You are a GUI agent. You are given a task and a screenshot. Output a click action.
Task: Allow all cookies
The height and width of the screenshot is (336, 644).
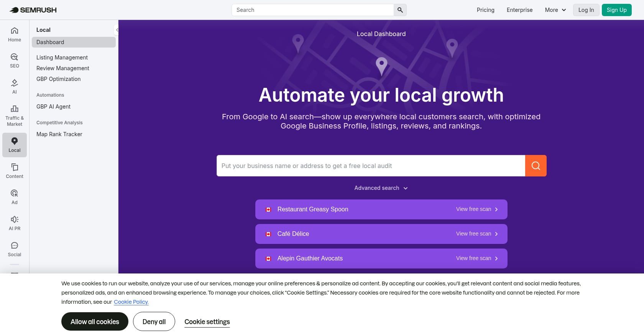tap(95, 321)
